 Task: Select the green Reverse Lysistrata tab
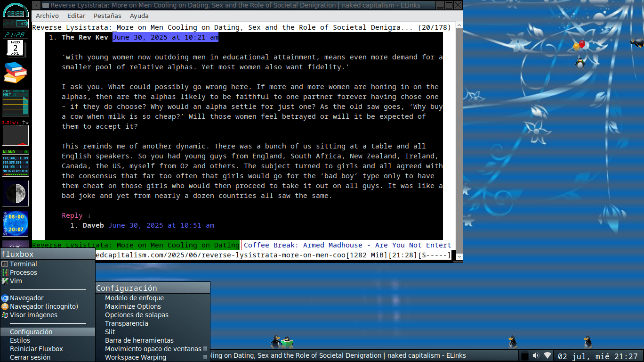pos(136,245)
